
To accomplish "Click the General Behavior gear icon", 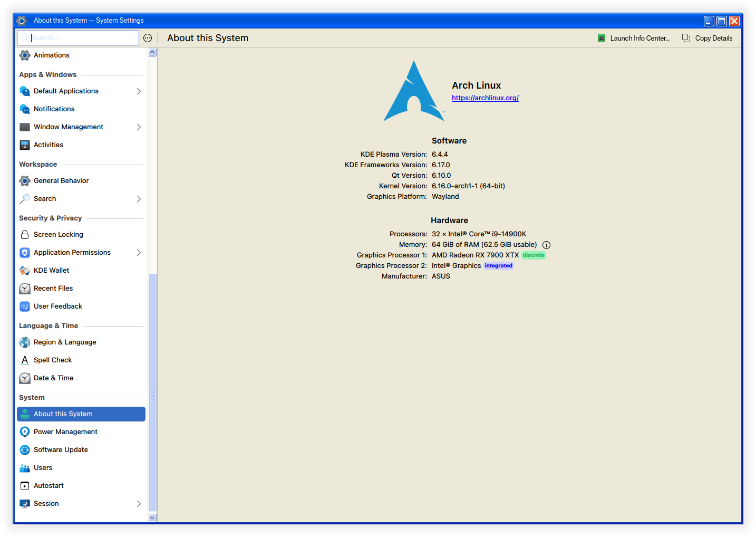I will coord(25,181).
